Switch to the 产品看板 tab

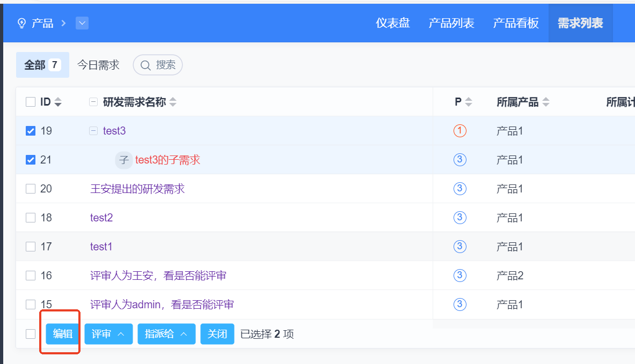coord(515,23)
